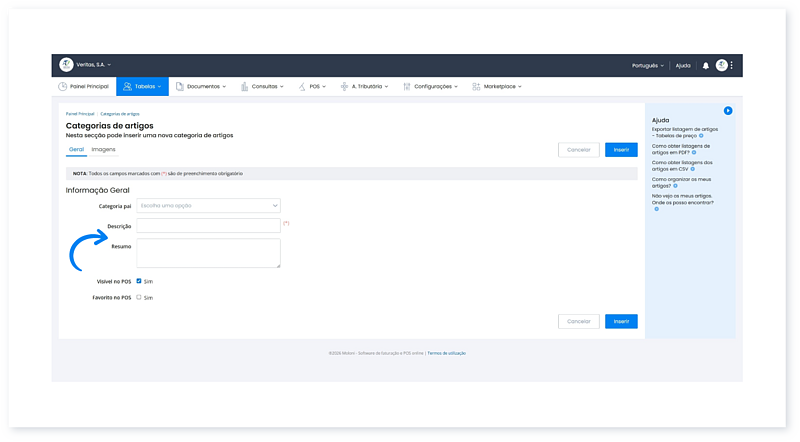Image resolution: width=800 pixels, height=442 pixels.
Task: Click the Painel Principal clock icon
Action: (x=63, y=87)
